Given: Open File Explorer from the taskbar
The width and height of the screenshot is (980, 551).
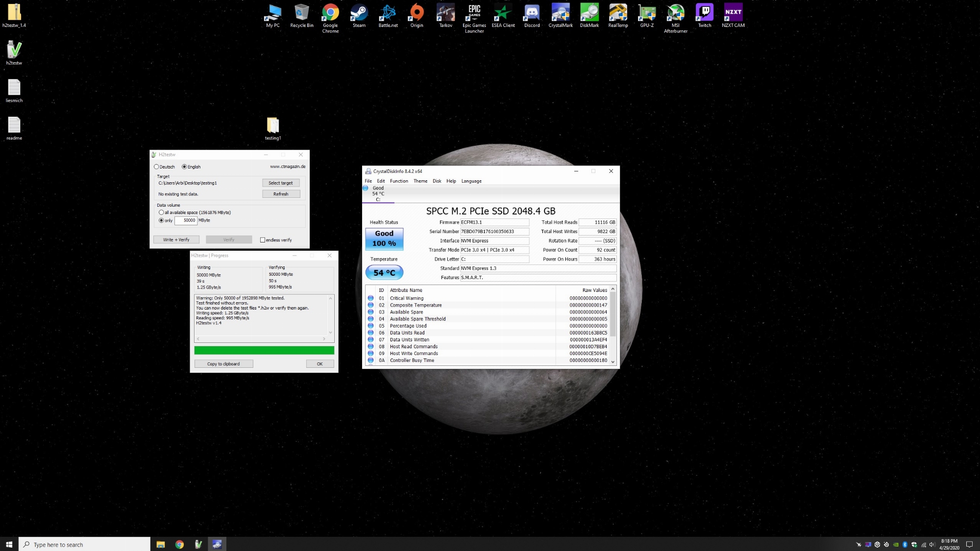Looking at the screenshot, I should click(x=160, y=544).
